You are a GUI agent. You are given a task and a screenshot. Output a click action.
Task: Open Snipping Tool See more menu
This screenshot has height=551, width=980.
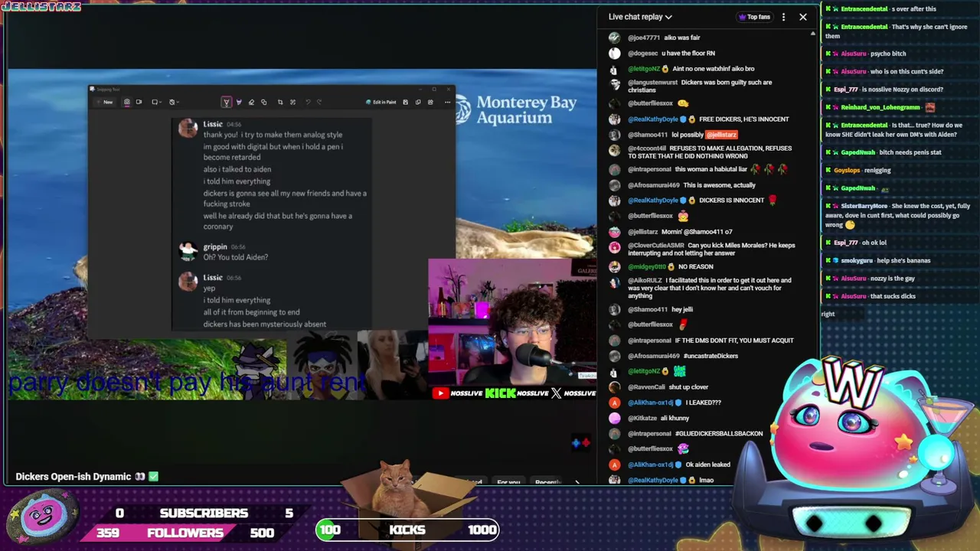pyautogui.click(x=447, y=102)
